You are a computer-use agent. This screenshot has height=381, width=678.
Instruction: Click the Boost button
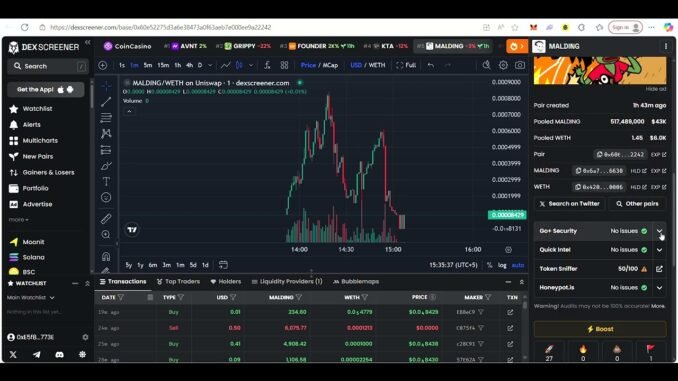pos(600,329)
